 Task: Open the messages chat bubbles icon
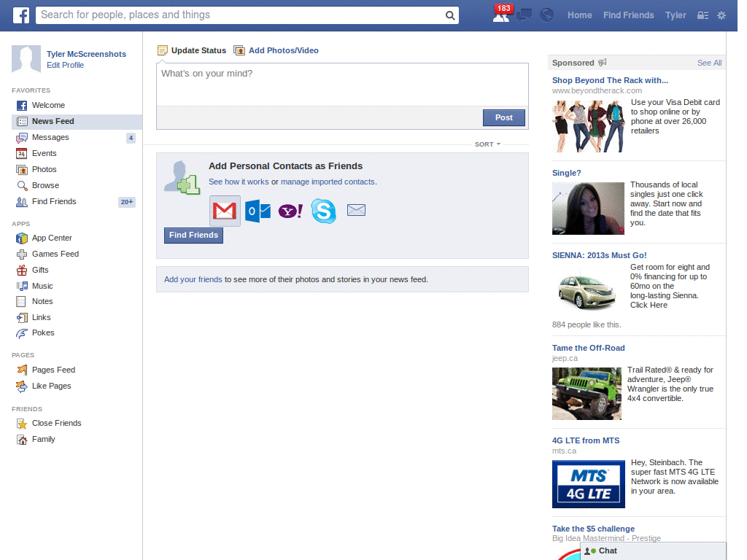pyautogui.click(x=524, y=15)
